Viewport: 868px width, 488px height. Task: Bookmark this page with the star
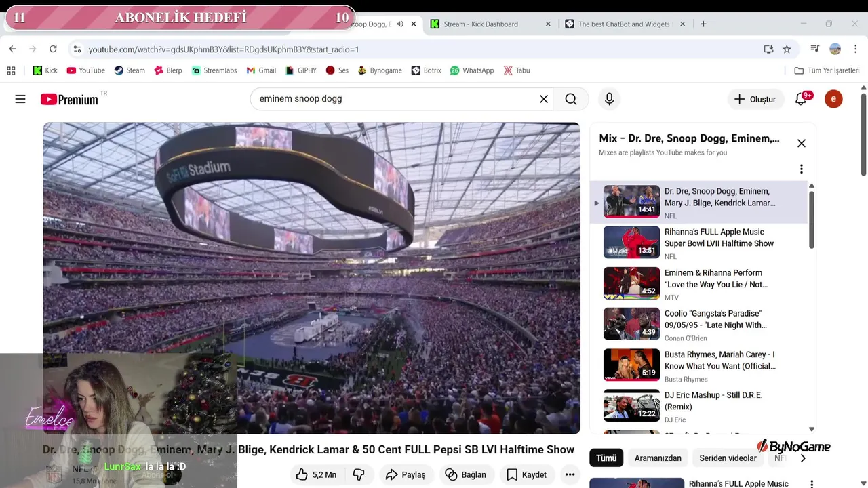787,49
